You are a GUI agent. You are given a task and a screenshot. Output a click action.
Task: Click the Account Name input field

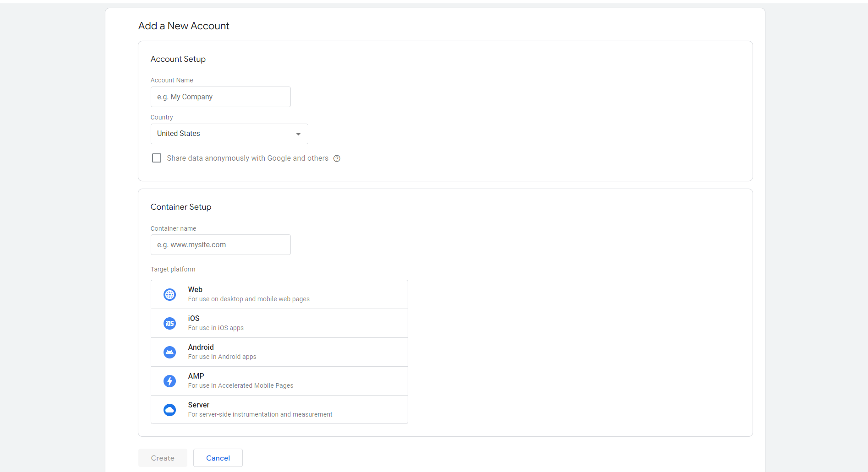(220, 97)
